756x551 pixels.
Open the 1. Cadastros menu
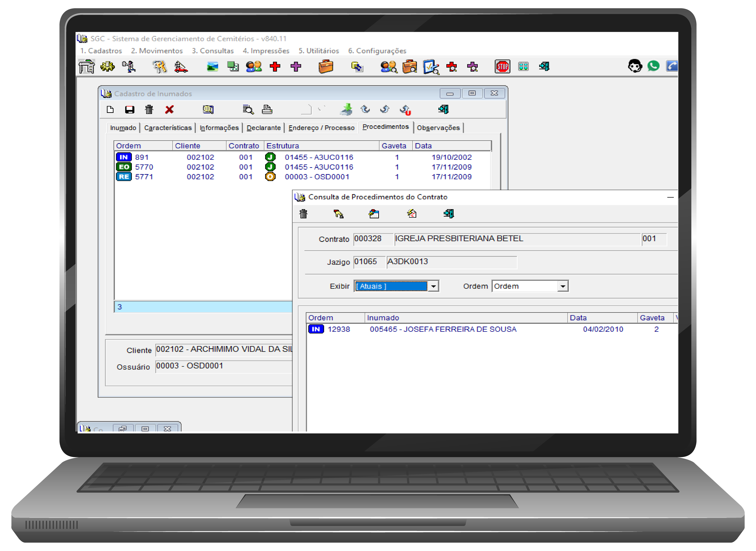(101, 51)
